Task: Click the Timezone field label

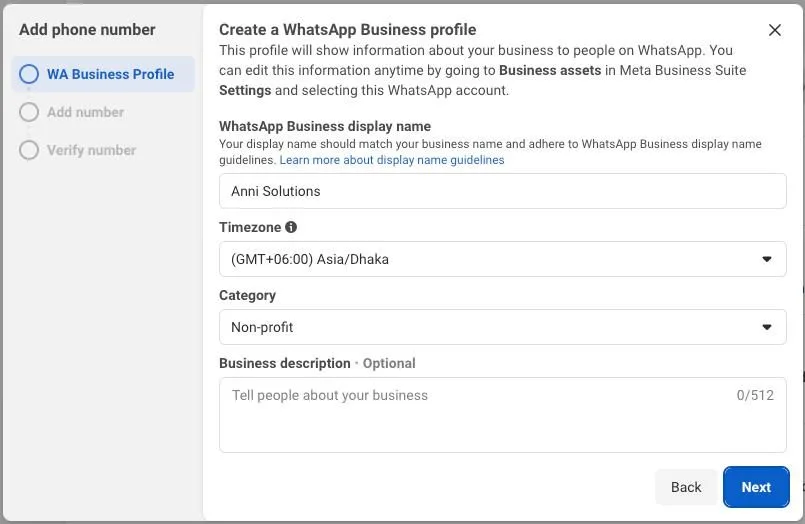Action: (250, 227)
